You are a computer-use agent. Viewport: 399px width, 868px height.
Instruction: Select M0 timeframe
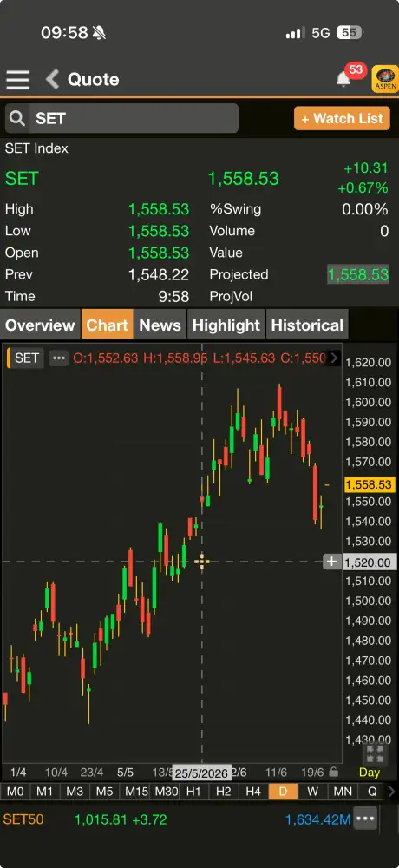pos(15,792)
